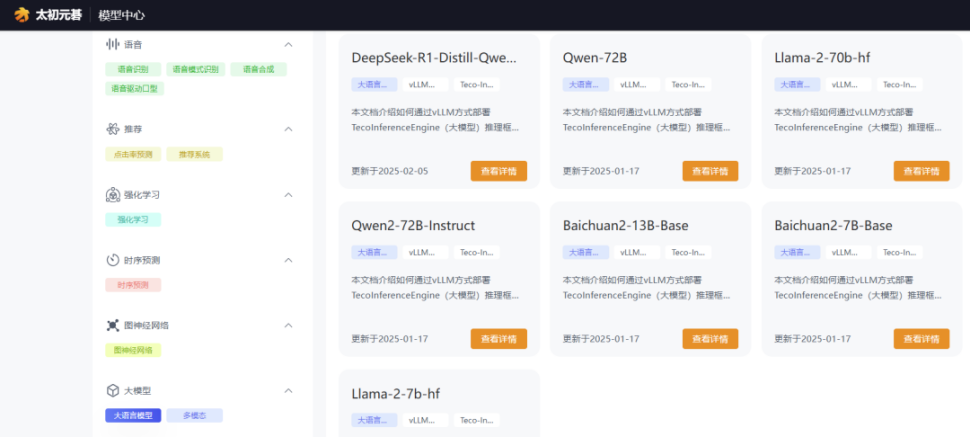The height and width of the screenshot is (437, 970).
Task: Click the 语音 waveform category icon
Action: pyautogui.click(x=112, y=45)
